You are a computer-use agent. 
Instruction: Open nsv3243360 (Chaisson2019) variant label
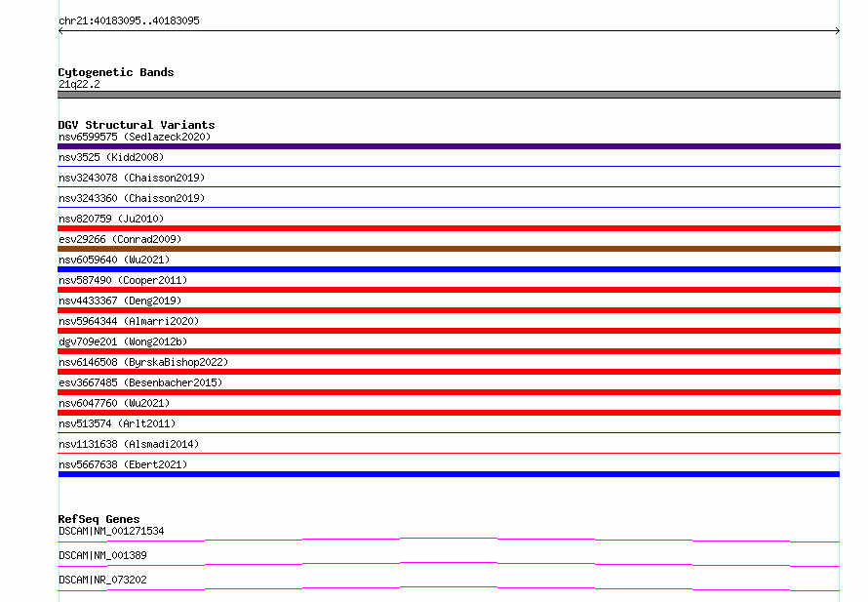(132, 198)
